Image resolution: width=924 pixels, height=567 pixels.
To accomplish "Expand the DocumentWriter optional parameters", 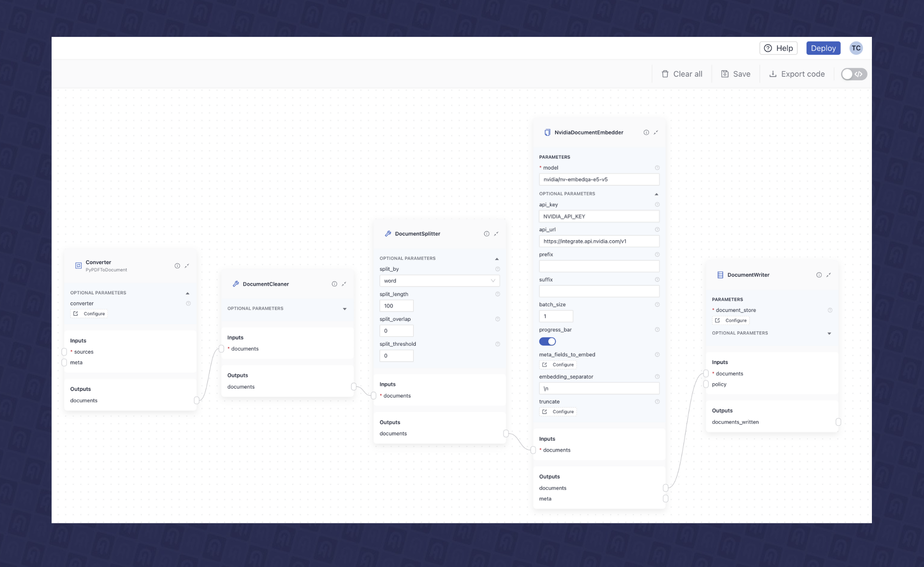I will tap(829, 334).
